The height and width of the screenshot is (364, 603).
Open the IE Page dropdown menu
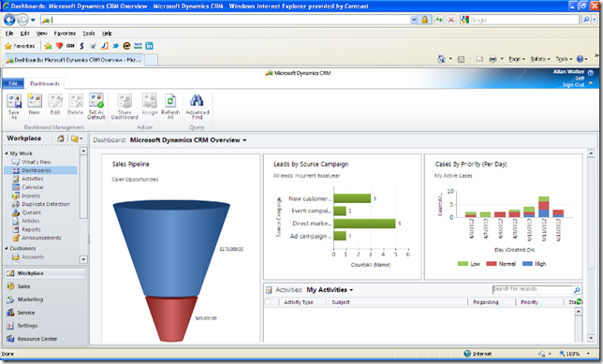pyautogui.click(x=517, y=59)
